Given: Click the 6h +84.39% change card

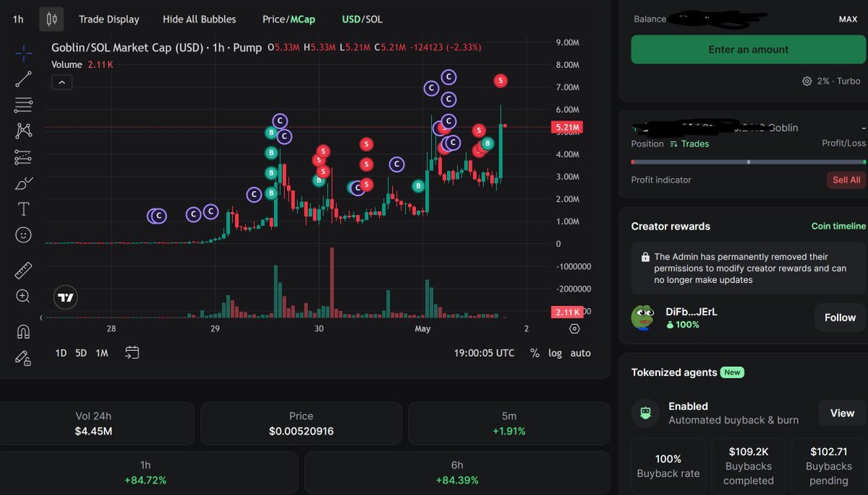Looking at the screenshot, I should click(457, 473).
